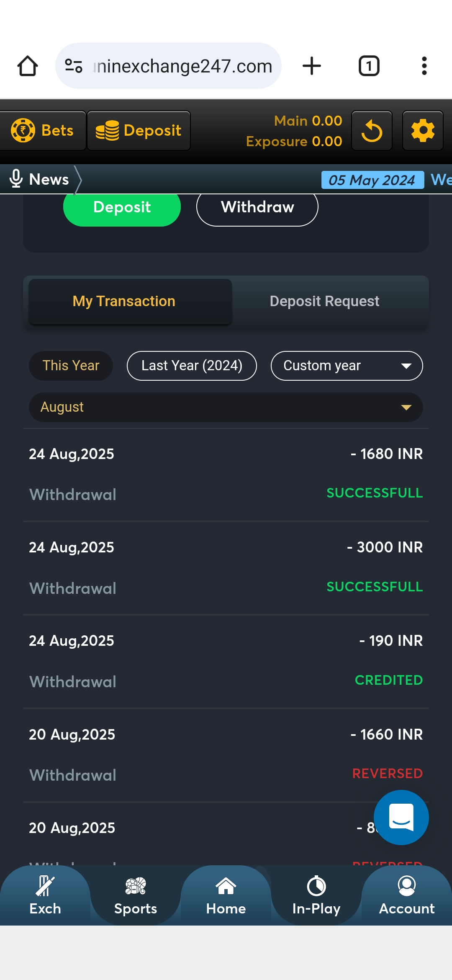Tap the browser home icon
452x980 pixels.
28,66
